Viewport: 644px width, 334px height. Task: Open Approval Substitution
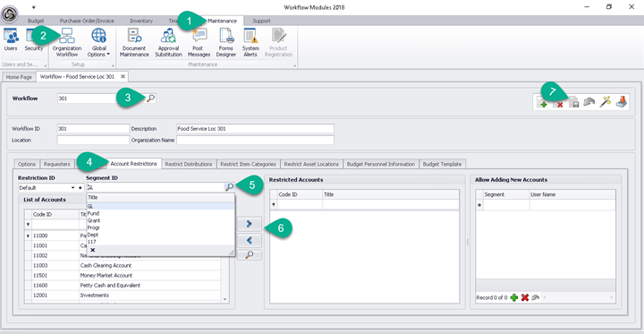(x=168, y=42)
